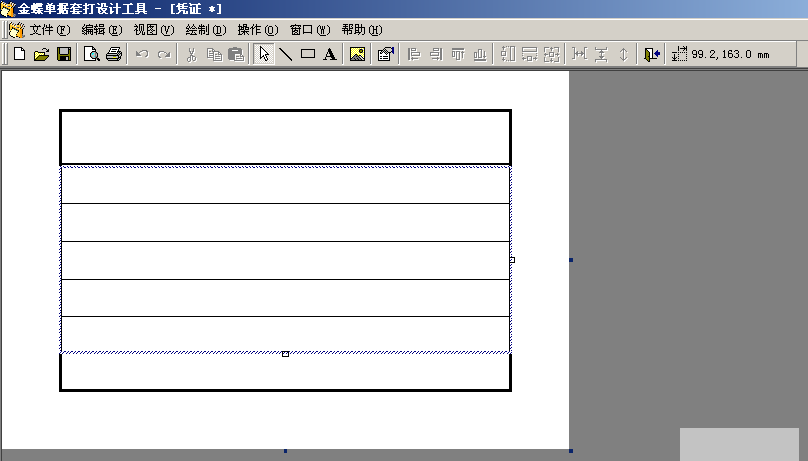Open the properties icon in the toolbar
This screenshot has width=808, height=461.
click(x=385, y=55)
